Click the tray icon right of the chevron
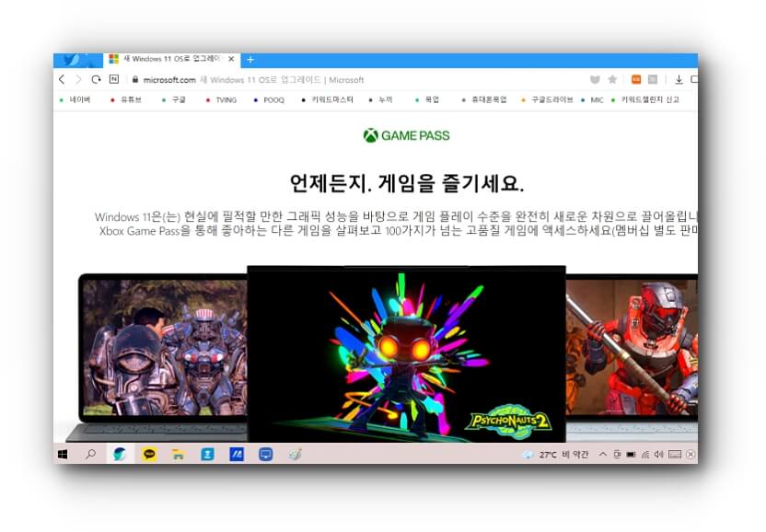The height and width of the screenshot is (532, 766). (x=617, y=455)
